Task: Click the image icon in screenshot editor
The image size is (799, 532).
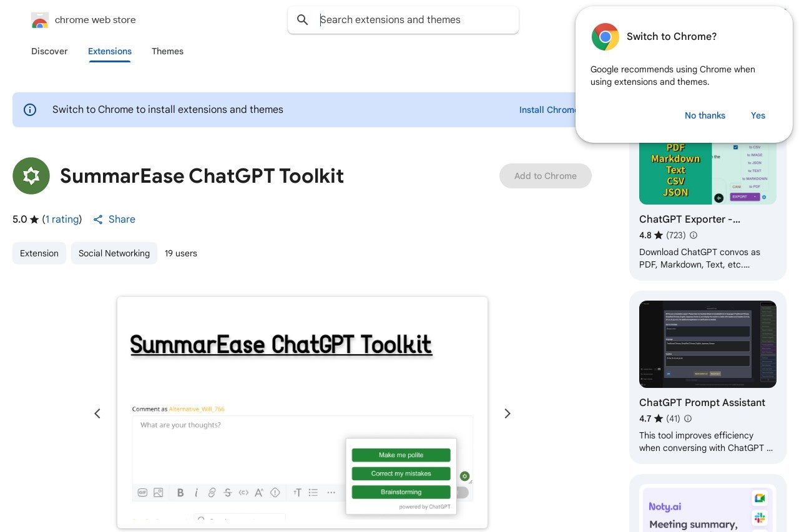Action: [x=159, y=493]
